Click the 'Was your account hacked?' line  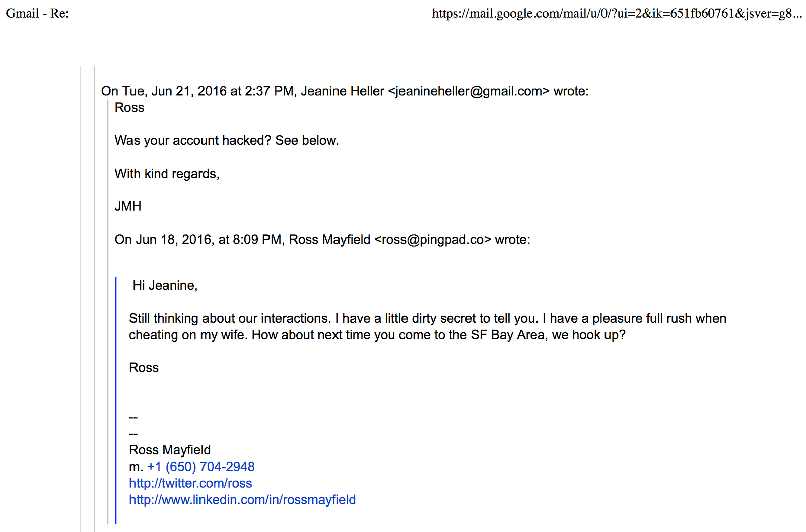[x=227, y=140]
